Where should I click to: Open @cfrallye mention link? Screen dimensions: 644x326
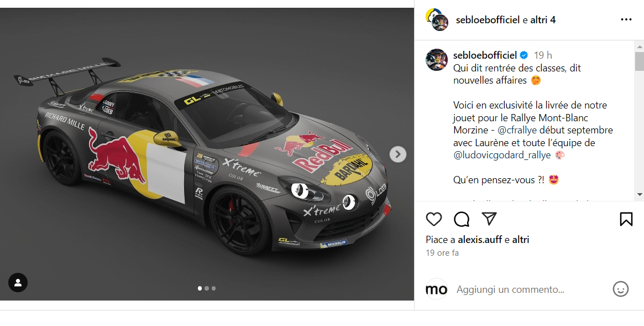point(517,130)
